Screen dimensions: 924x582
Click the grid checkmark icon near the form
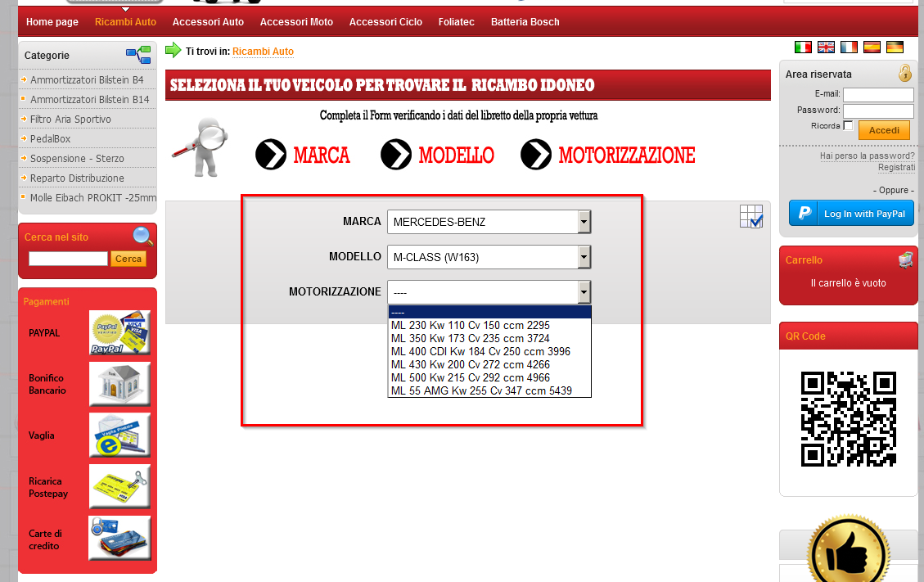[x=751, y=216]
